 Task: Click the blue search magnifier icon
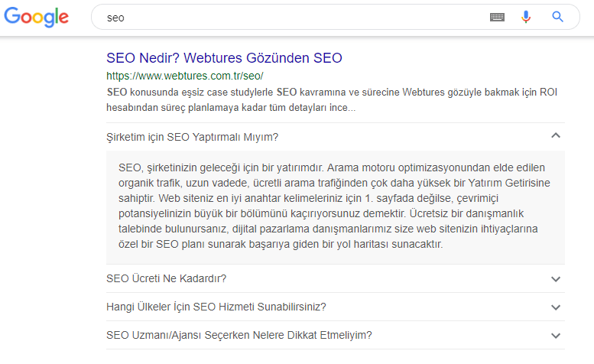[x=557, y=17]
